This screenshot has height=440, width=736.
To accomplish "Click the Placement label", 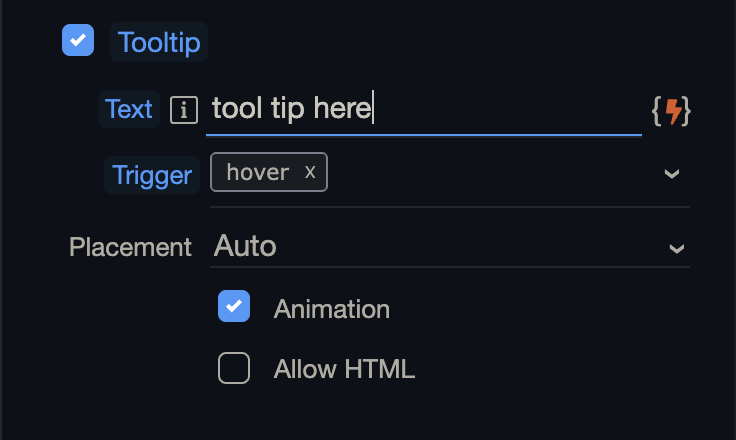I will pyautogui.click(x=130, y=247).
